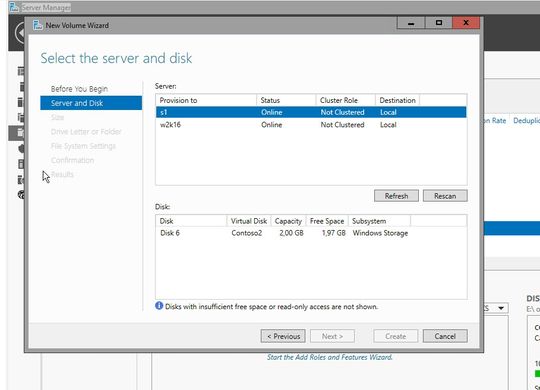Sort servers by Status column header
Screen dimensions: 540x390
(286, 100)
